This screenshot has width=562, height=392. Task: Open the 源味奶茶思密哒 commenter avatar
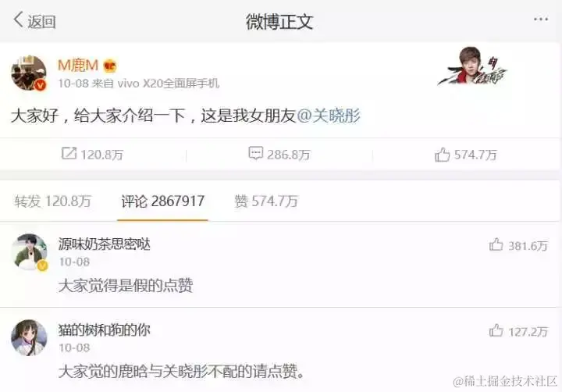click(x=29, y=252)
